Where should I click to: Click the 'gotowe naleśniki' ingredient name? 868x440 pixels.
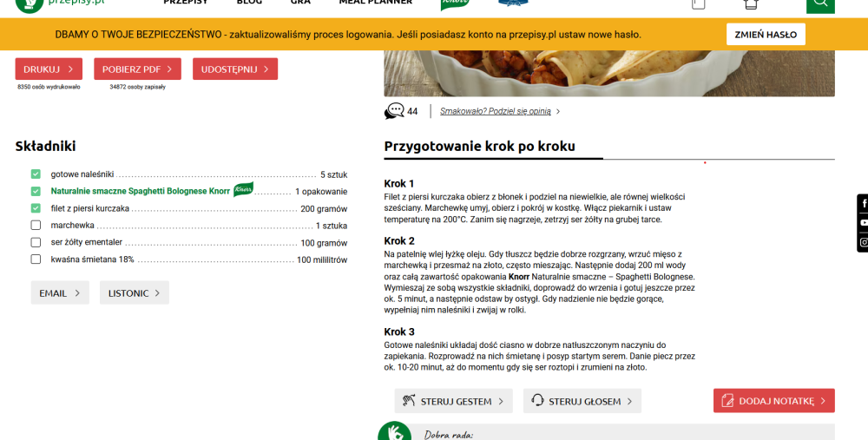click(x=82, y=174)
